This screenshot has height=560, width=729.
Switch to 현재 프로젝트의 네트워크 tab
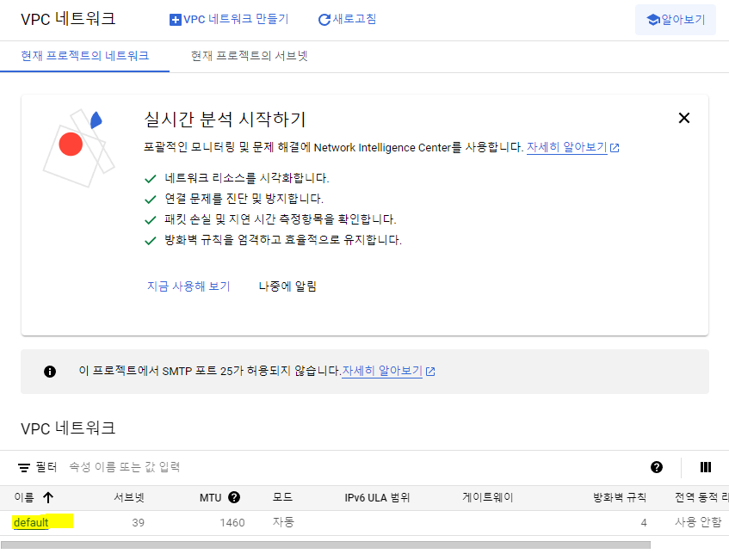(84, 56)
